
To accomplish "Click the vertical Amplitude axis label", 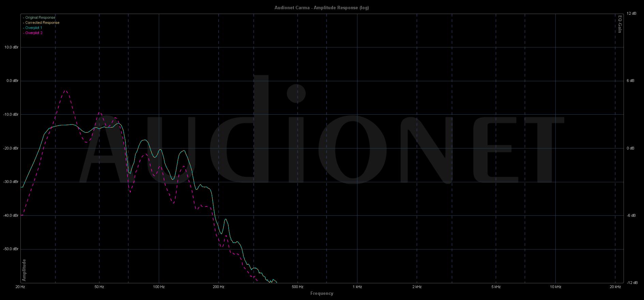I will click(24, 270).
